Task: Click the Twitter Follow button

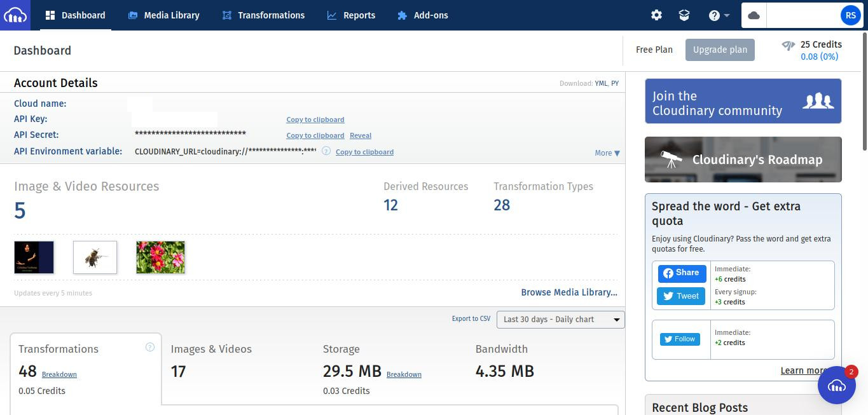Action: tap(680, 339)
